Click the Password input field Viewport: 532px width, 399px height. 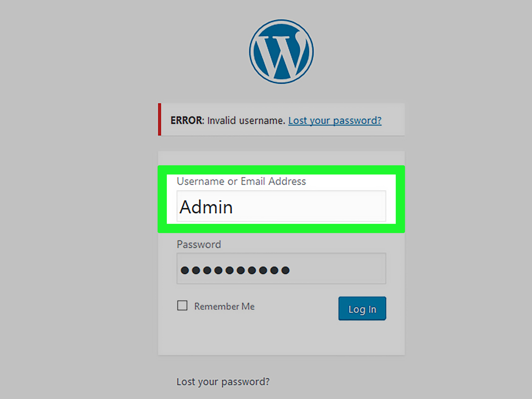(281, 270)
